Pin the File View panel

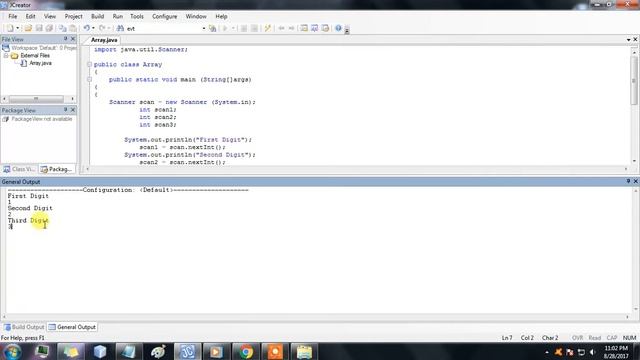pyautogui.click(x=65, y=39)
